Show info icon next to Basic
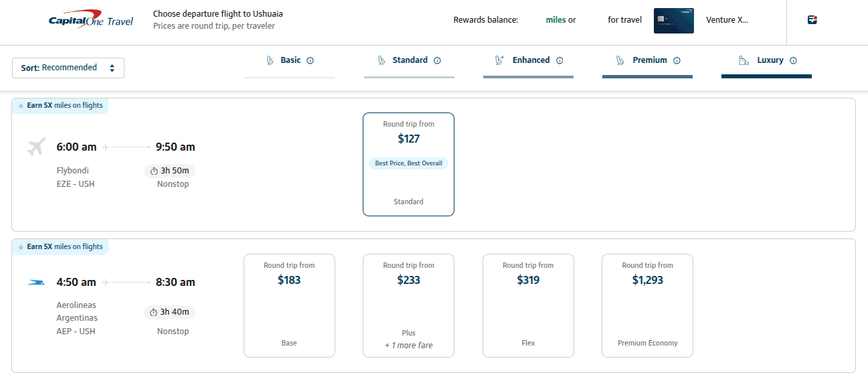The height and width of the screenshot is (377, 868). tap(310, 60)
